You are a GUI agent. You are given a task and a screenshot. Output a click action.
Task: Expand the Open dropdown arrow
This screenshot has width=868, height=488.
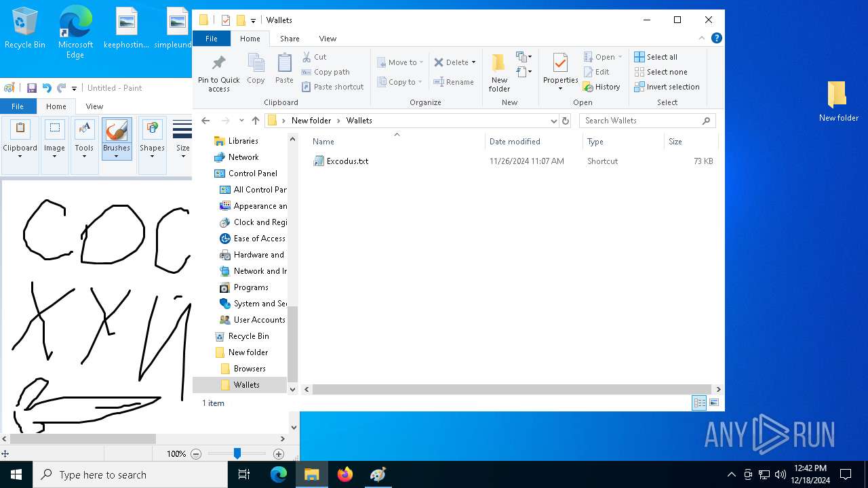pyautogui.click(x=620, y=57)
